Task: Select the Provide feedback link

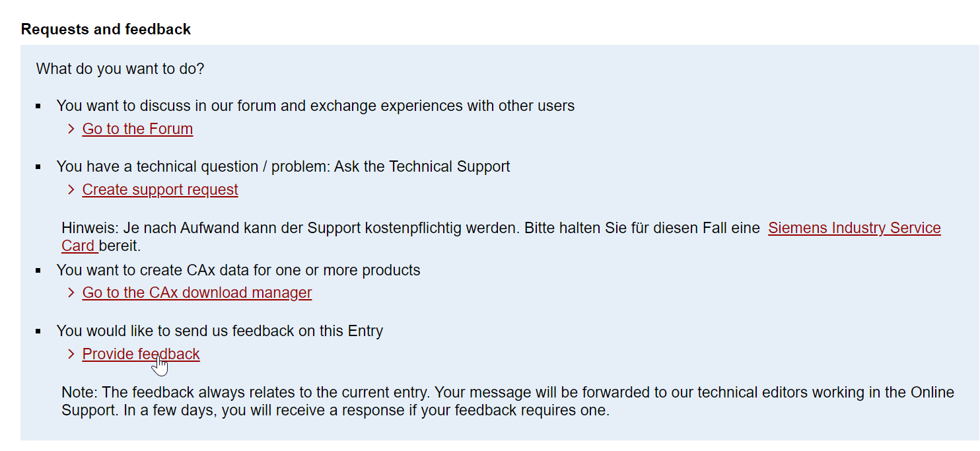Action: click(x=141, y=354)
